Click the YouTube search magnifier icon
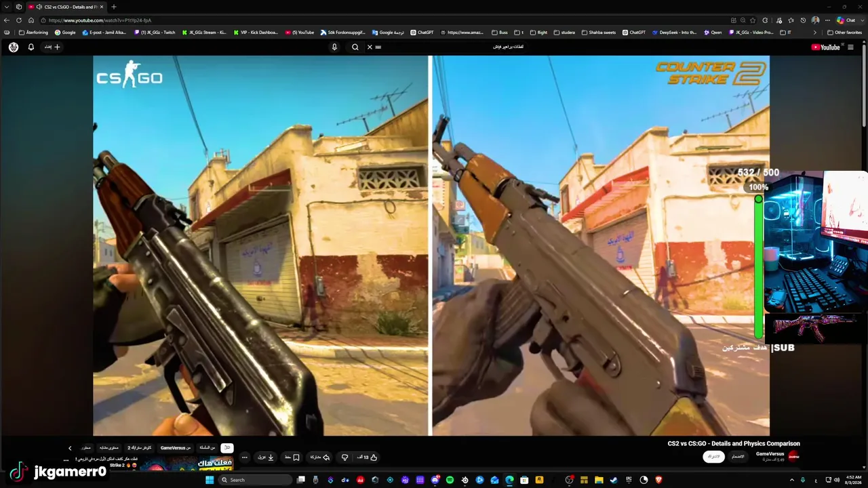This screenshot has width=868, height=488. coord(355,47)
